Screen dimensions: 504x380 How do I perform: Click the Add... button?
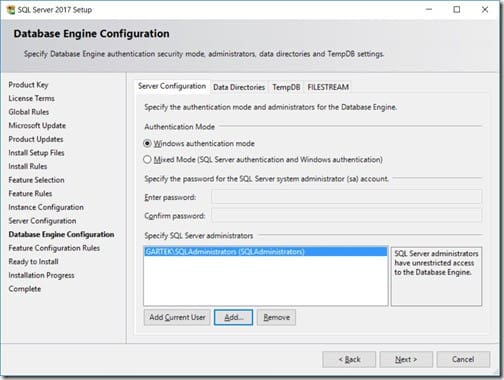[x=233, y=317]
